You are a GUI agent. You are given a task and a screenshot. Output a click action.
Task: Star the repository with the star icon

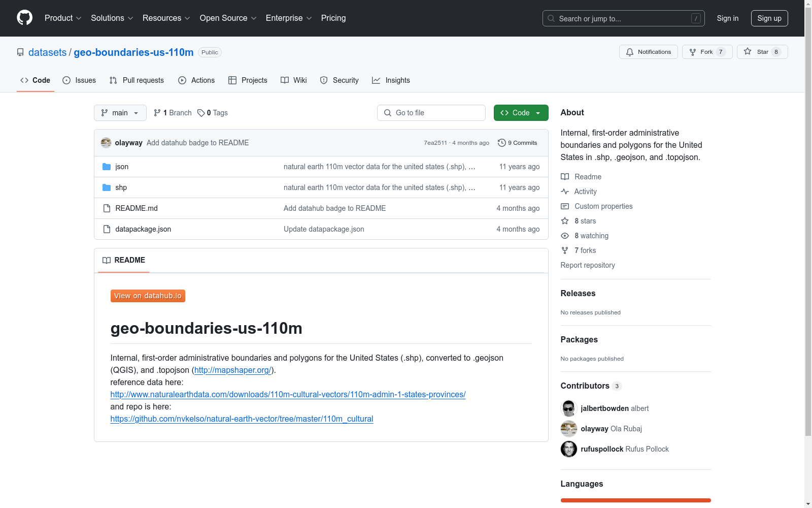pyautogui.click(x=748, y=51)
